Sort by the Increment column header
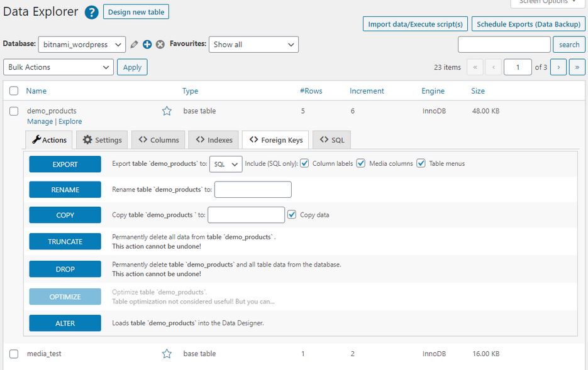The width and height of the screenshot is (588, 370). pos(367,91)
